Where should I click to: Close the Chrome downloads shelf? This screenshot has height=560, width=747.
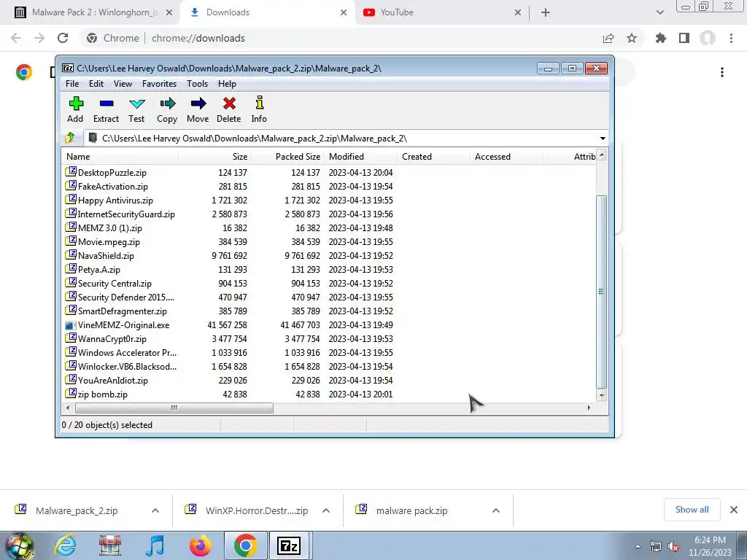coord(734,510)
